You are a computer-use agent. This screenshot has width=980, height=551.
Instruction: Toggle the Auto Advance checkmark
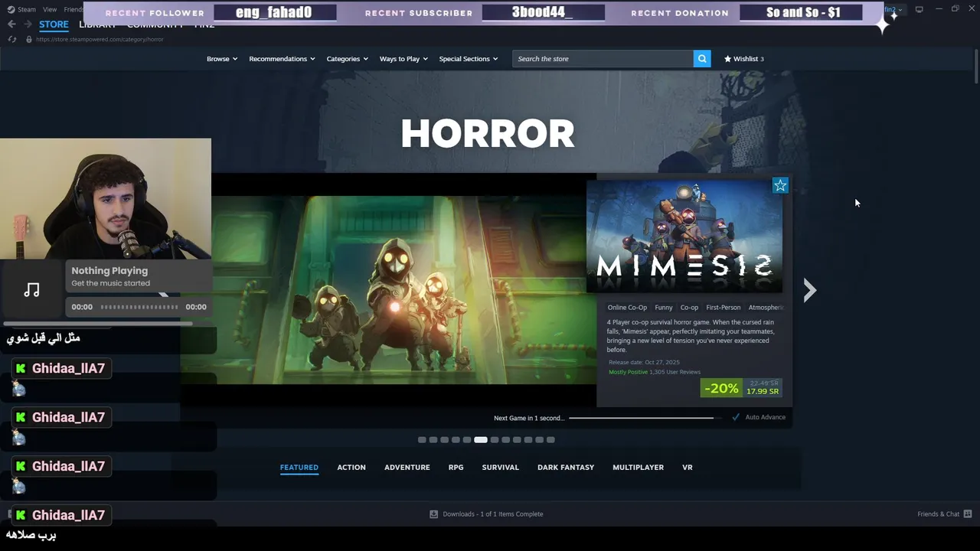tap(736, 417)
